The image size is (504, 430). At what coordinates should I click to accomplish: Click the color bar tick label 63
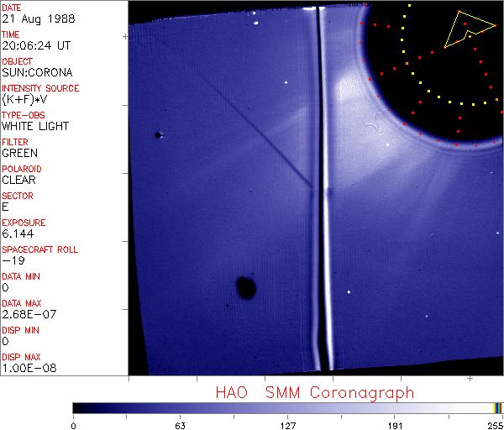coord(180,426)
